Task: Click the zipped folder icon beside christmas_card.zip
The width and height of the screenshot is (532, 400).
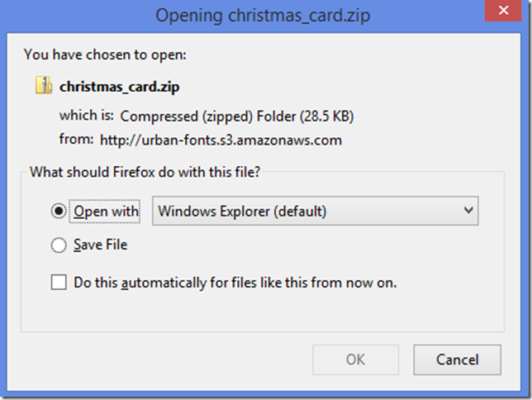Action: point(44,85)
